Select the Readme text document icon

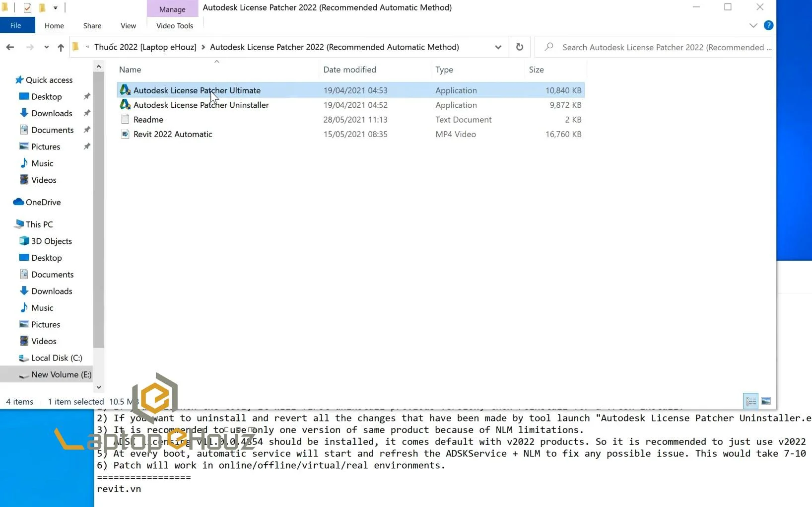coord(125,120)
